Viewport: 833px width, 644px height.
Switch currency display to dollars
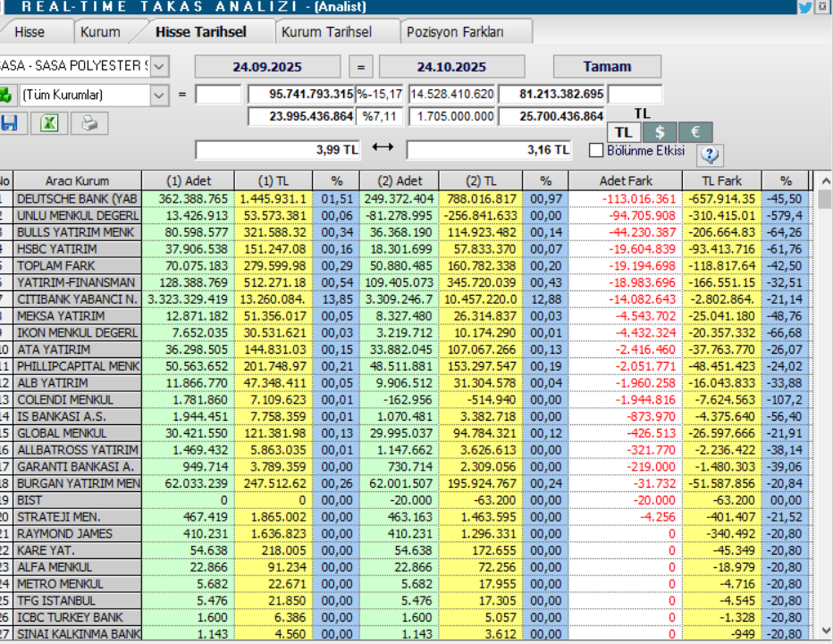(x=660, y=131)
